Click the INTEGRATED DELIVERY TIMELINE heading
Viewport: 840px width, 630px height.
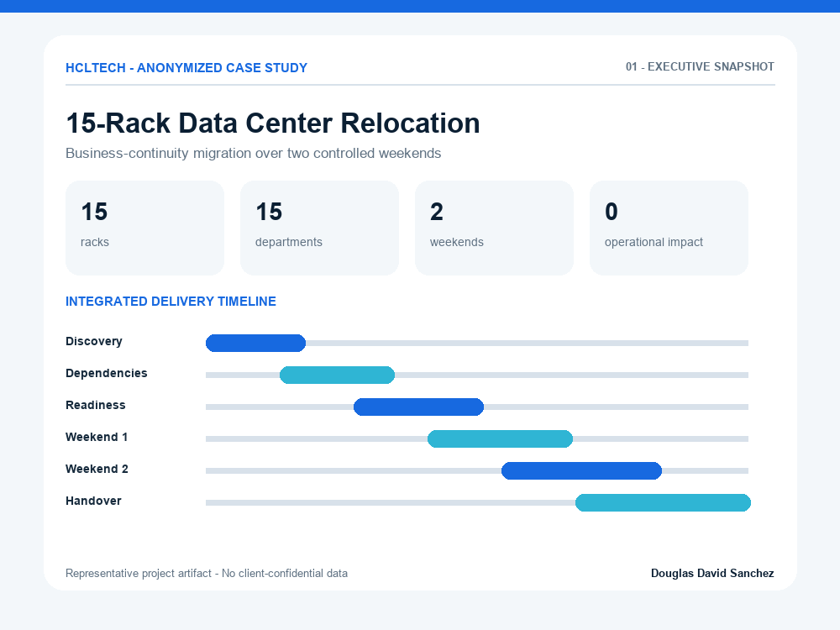[171, 302]
